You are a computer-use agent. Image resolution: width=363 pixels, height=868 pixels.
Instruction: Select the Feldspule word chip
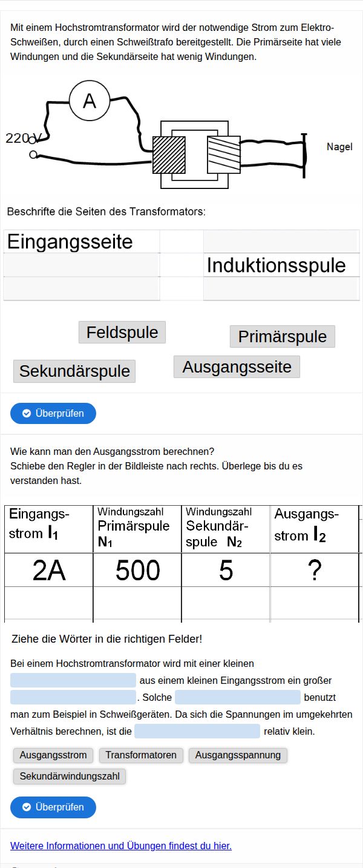click(x=122, y=332)
